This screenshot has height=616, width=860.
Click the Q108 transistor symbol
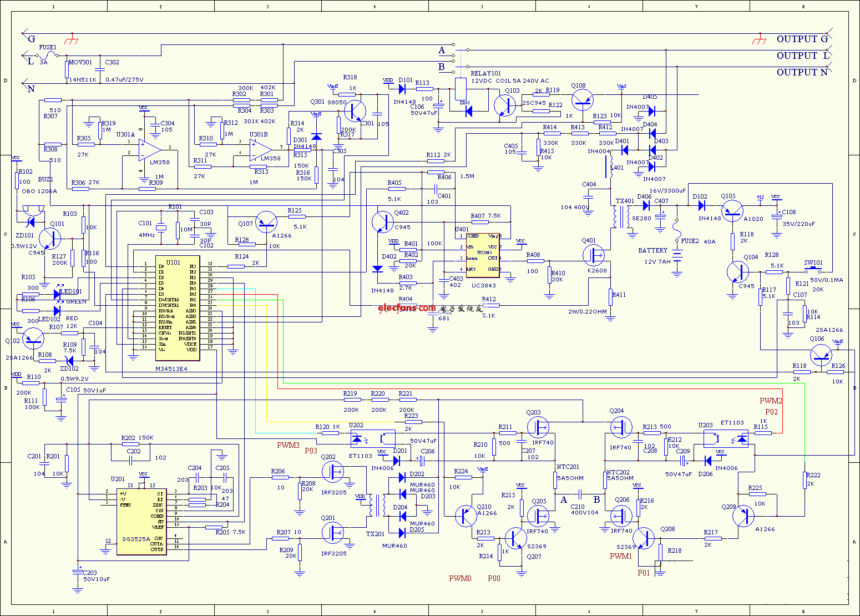point(582,100)
